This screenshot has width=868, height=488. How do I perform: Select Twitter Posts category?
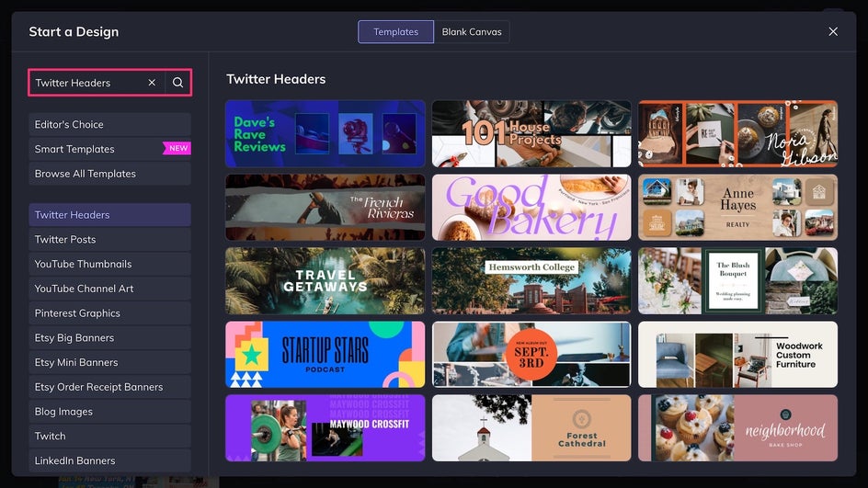(109, 240)
